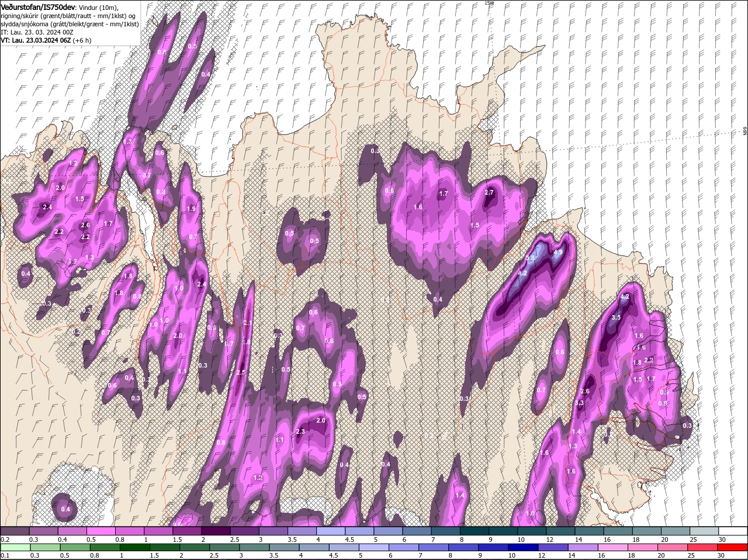
Task: Pick the deep blue legend swatch starting at 10 in the rain row
Action: (x=524, y=547)
